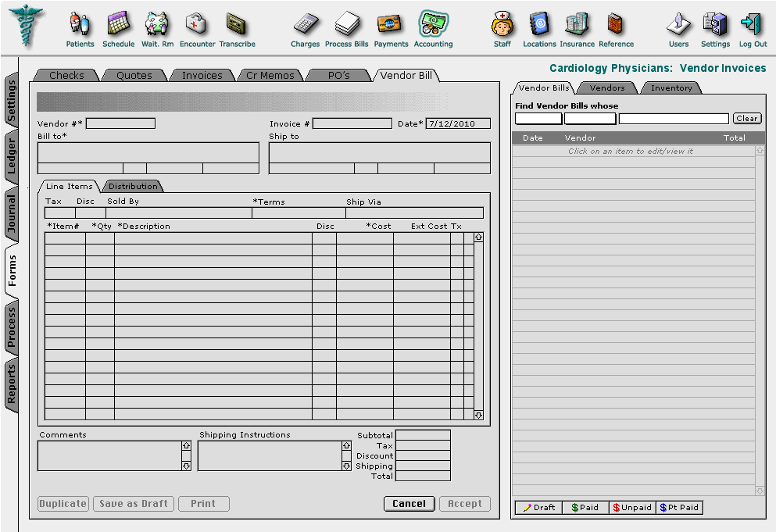
Task: Sort vendor bills by Total column header
Action: coord(734,137)
